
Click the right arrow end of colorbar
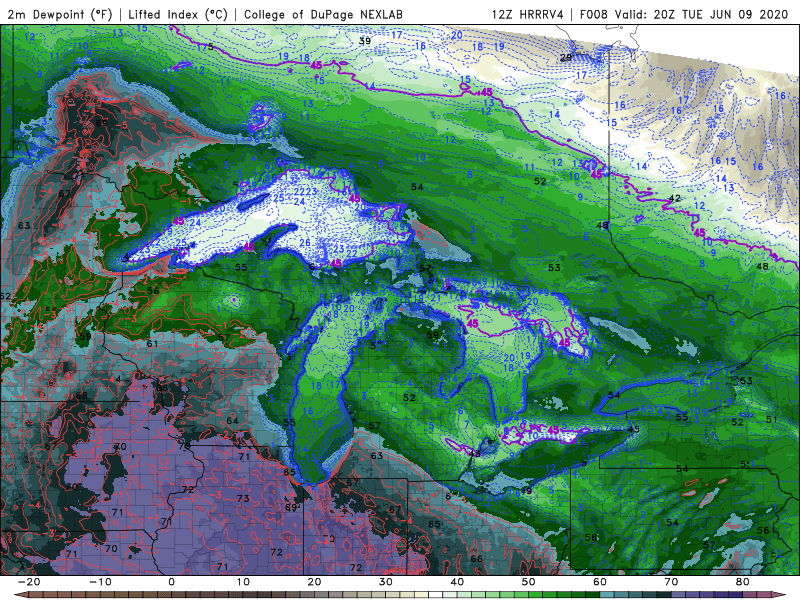(779, 595)
